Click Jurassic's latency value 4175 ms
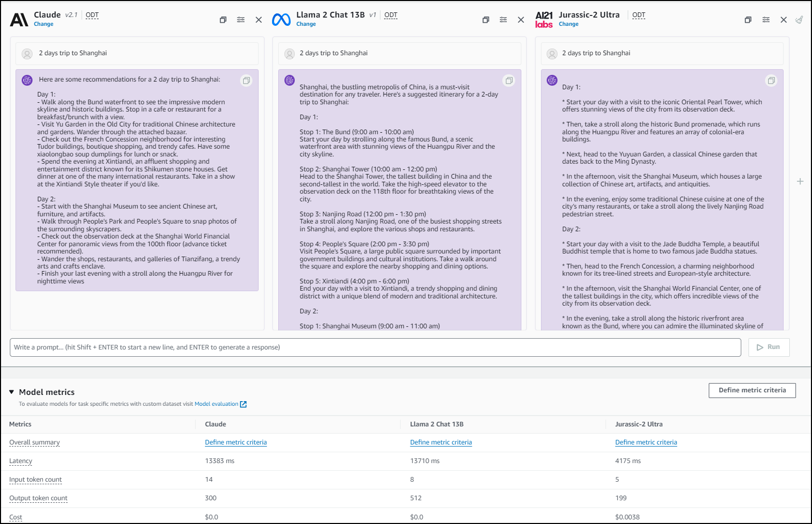Screen dimensions: 812x524 point(628,461)
